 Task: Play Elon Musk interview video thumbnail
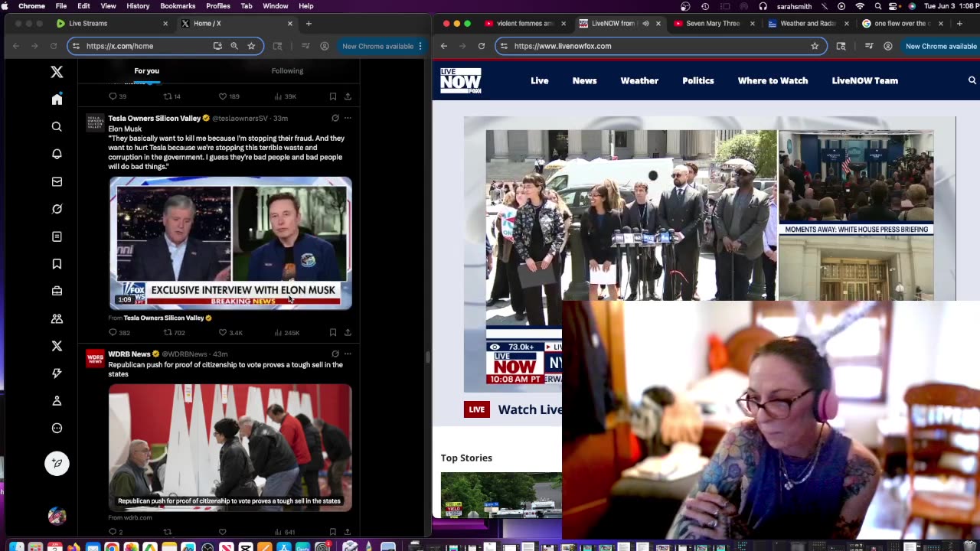(230, 243)
